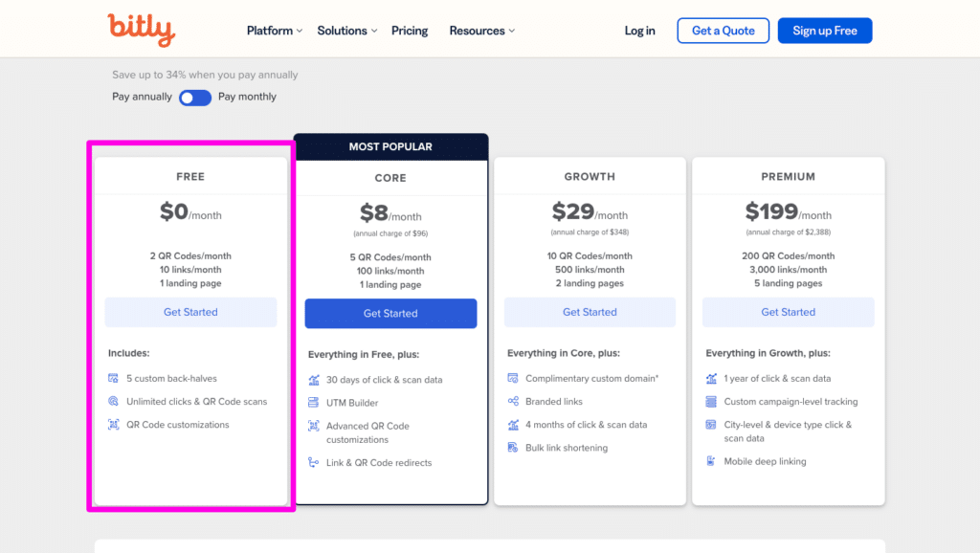Click Get Started on the Core plan
The height and width of the screenshot is (553, 980).
(390, 313)
